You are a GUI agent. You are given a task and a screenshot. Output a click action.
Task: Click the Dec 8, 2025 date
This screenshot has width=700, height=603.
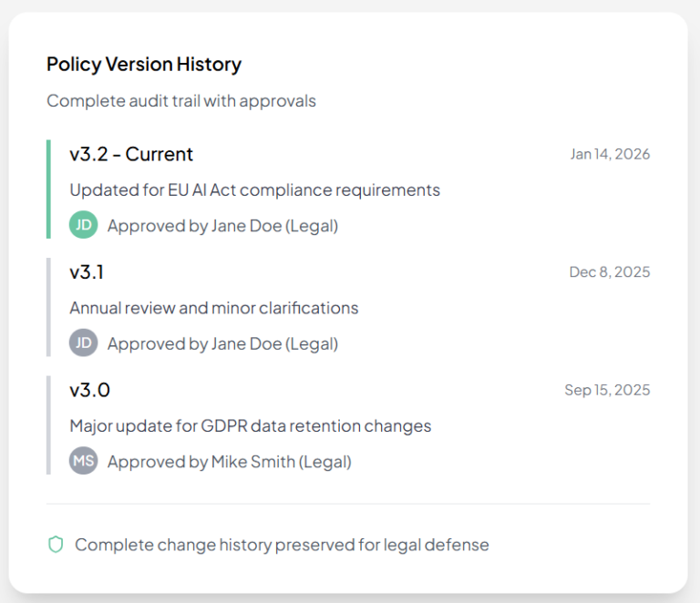[x=609, y=271]
